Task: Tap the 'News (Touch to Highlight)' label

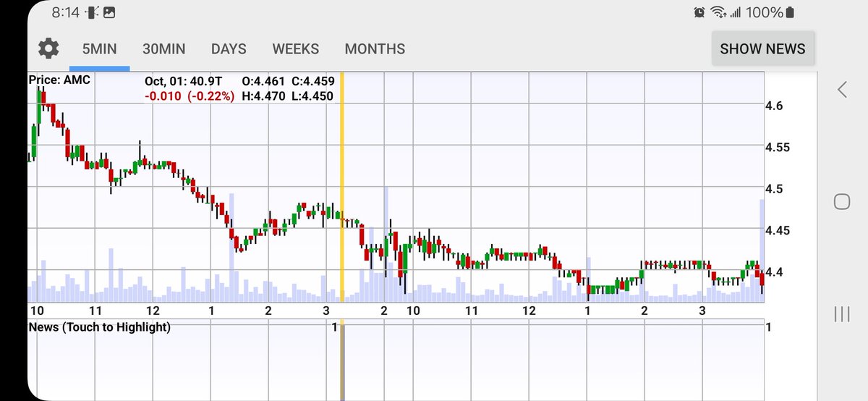Action: 100,327
